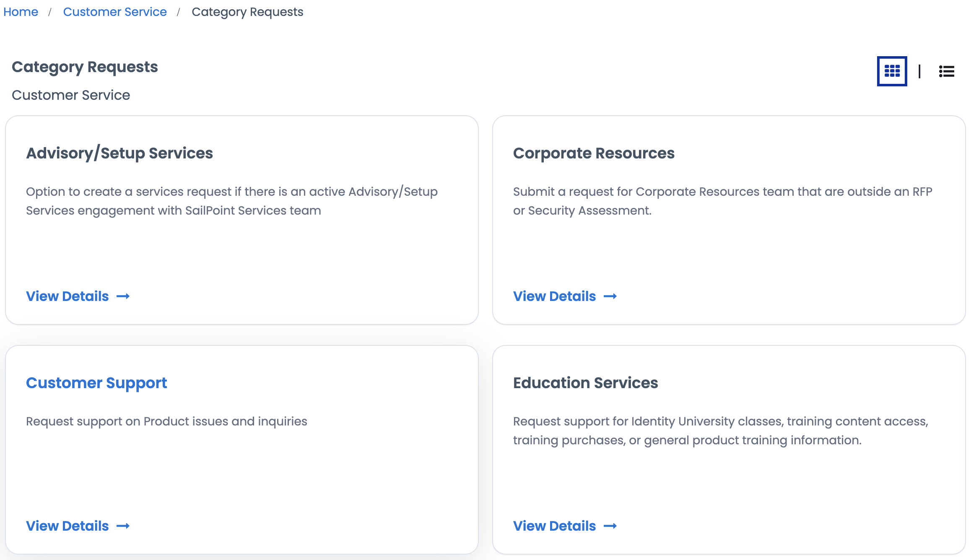Viewport: 971px width, 560px height.
Task: Select Category Requests in the breadcrumb trail
Action: (247, 12)
